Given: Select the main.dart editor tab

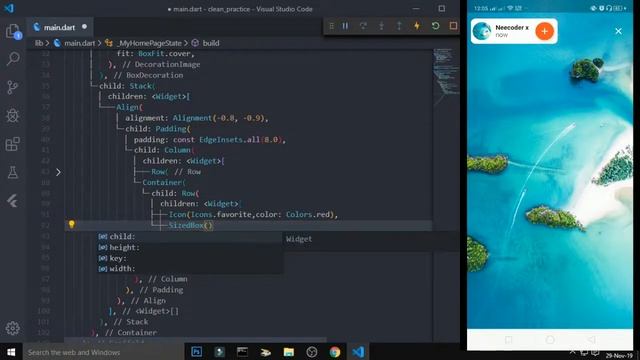Looking at the screenshot, I should [x=60, y=27].
